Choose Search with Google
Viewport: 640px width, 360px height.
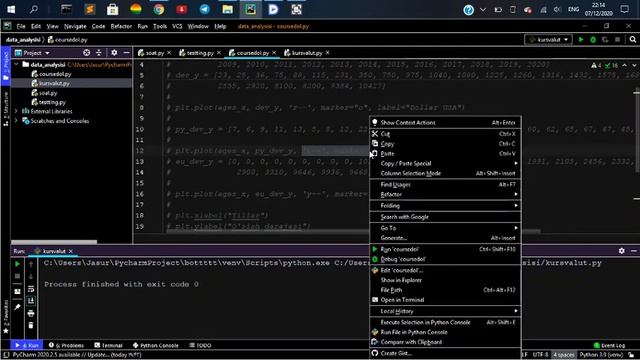point(445,217)
